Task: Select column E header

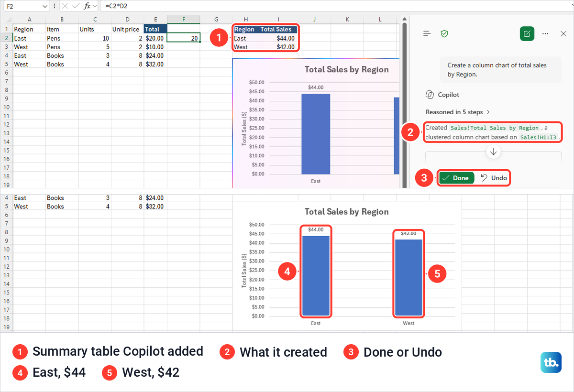Action: 155,19
